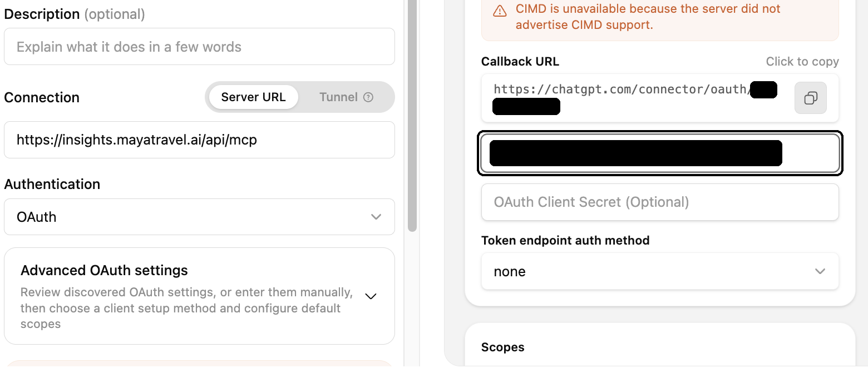This screenshot has width=868, height=378.
Task: Click the Advanced OAuth settings heading
Action: click(104, 271)
